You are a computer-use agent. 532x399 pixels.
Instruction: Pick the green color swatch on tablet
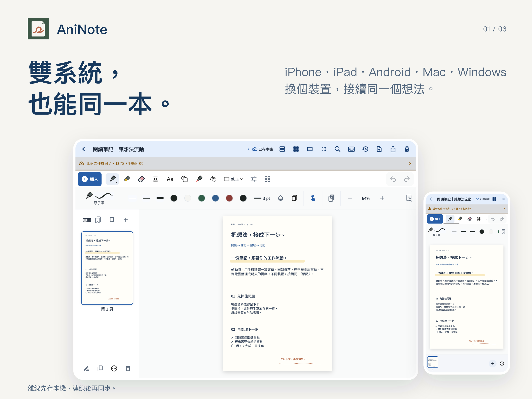pyautogui.click(x=202, y=198)
